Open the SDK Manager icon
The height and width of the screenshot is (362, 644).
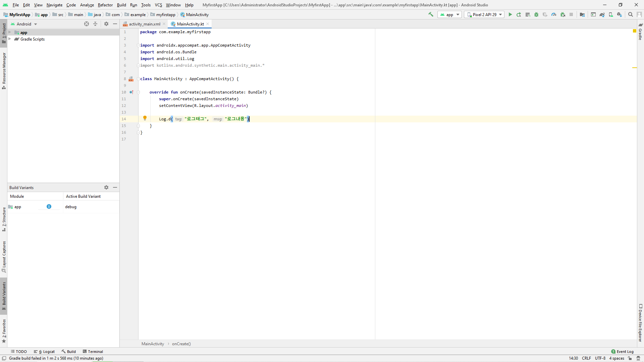[x=620, y=14]
